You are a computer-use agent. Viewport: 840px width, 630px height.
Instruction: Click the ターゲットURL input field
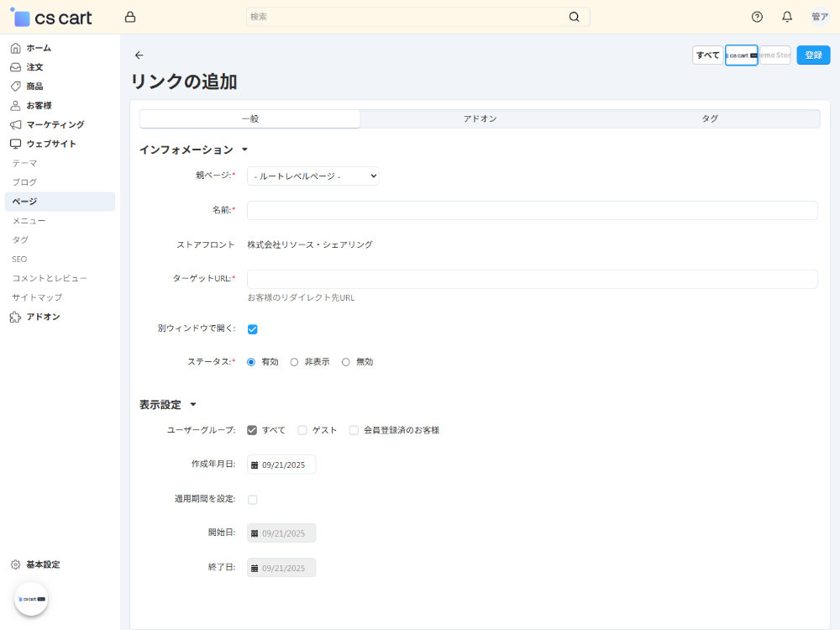click(x=533, y=278)
